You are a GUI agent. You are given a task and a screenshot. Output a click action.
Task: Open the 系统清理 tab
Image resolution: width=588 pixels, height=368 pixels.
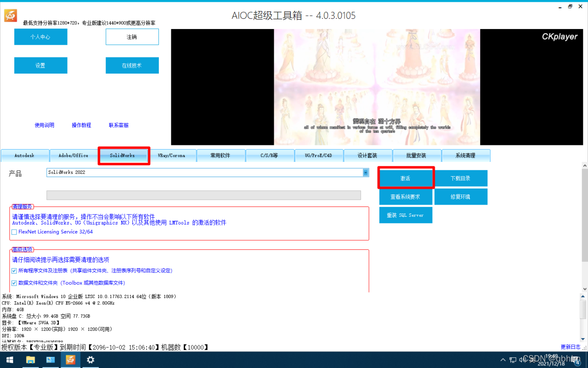coord(465,156)
